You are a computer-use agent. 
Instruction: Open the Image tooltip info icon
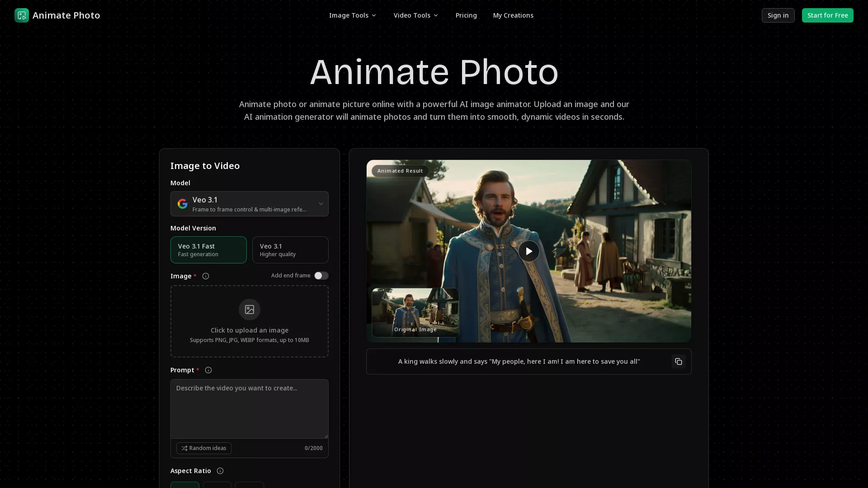coord(206,276)
